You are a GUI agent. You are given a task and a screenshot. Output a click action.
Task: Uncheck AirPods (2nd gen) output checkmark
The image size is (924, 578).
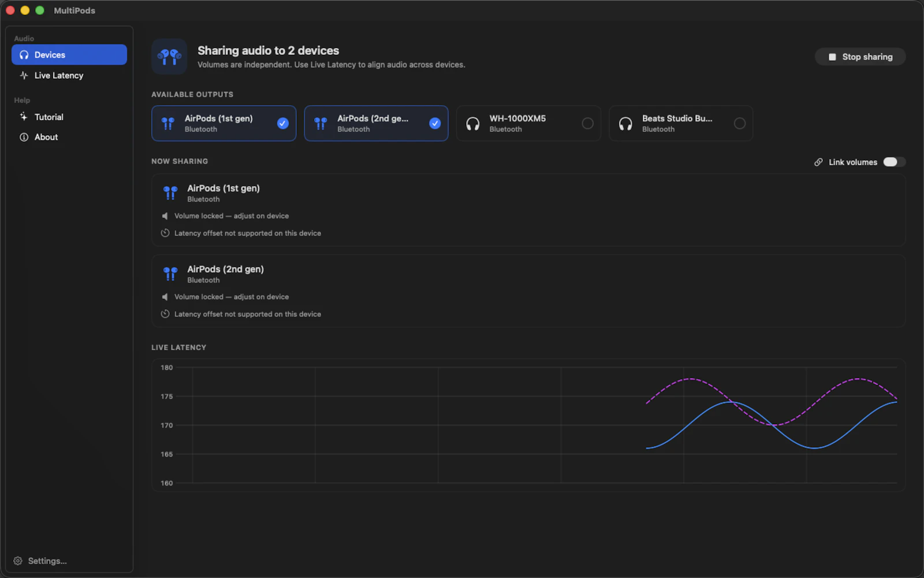[x=435, y=123]
